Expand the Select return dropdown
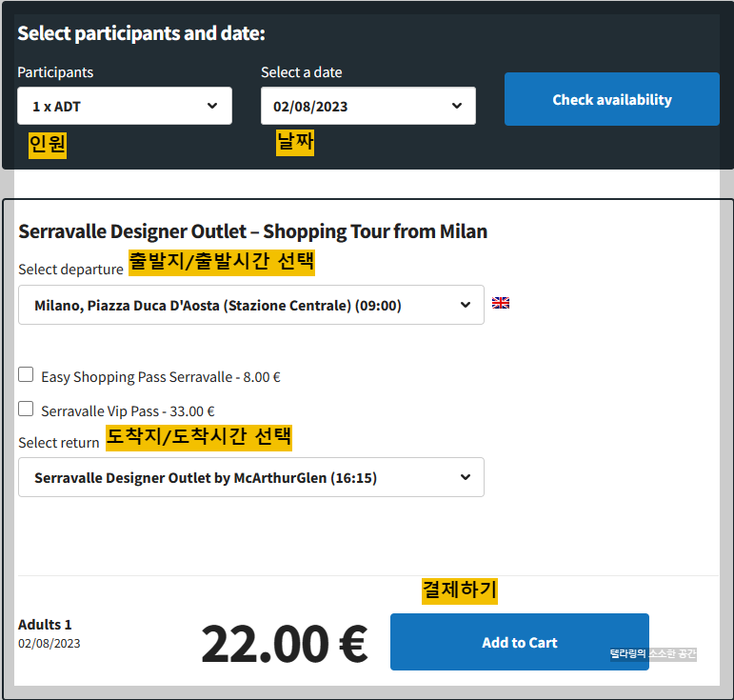Image resolution: width=734 pixels, height=700 pixels. [x=251, y=477]
